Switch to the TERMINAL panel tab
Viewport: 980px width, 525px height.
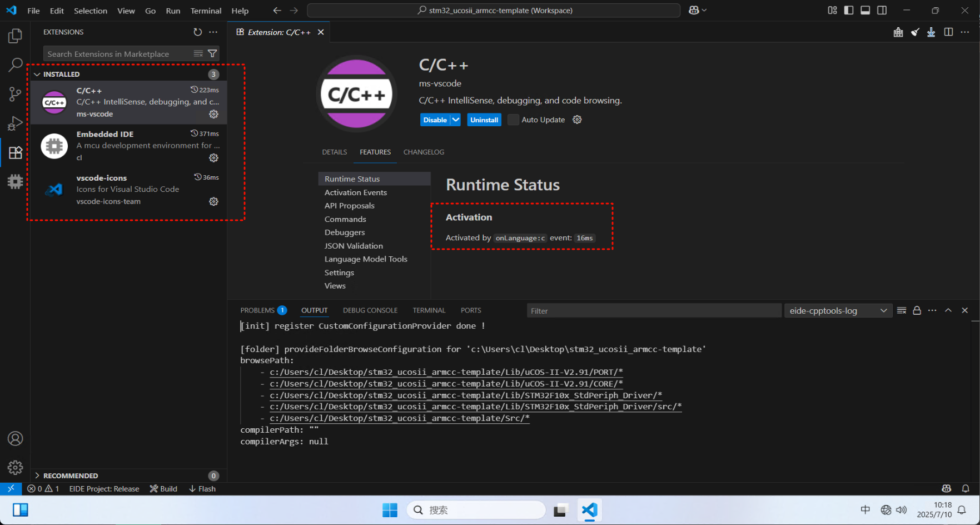[x=429, y=310]
